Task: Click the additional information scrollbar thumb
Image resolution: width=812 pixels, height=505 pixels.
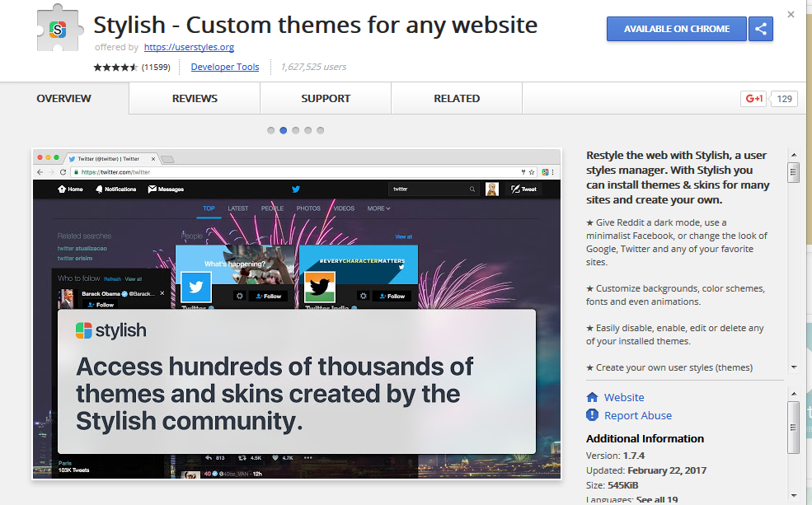Action: coord(793,427)
